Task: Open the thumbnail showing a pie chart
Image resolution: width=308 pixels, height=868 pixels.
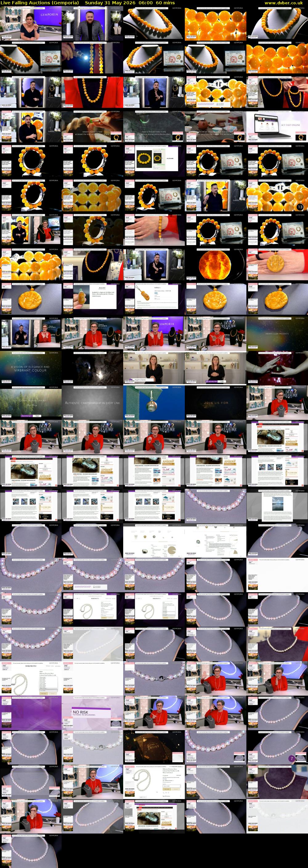Action: click(x=154, y=540)
